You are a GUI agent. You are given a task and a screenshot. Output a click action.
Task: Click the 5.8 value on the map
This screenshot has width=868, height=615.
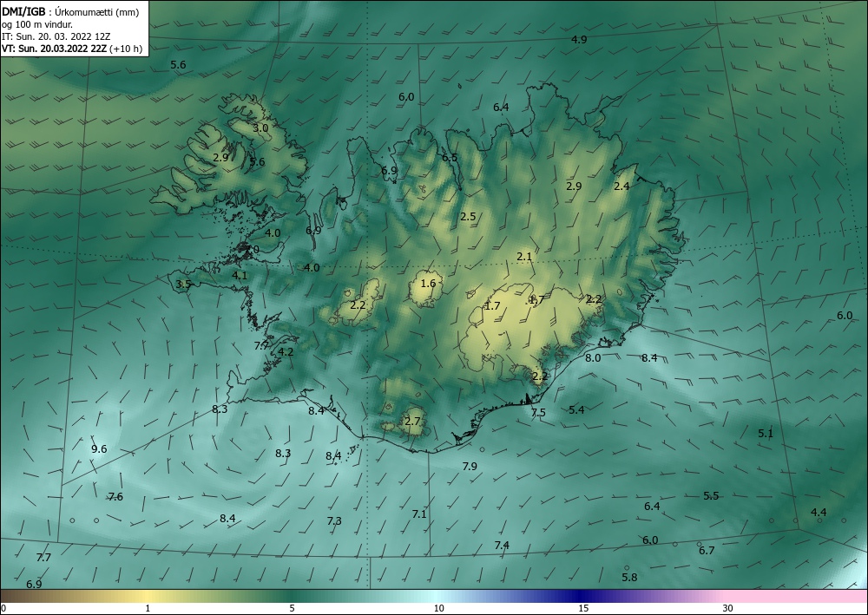[629, 578]
